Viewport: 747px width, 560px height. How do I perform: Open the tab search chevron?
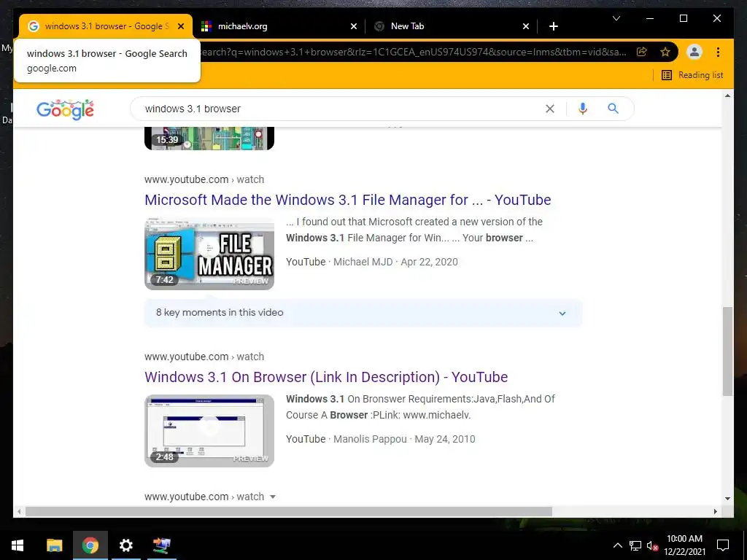point(616,18)
